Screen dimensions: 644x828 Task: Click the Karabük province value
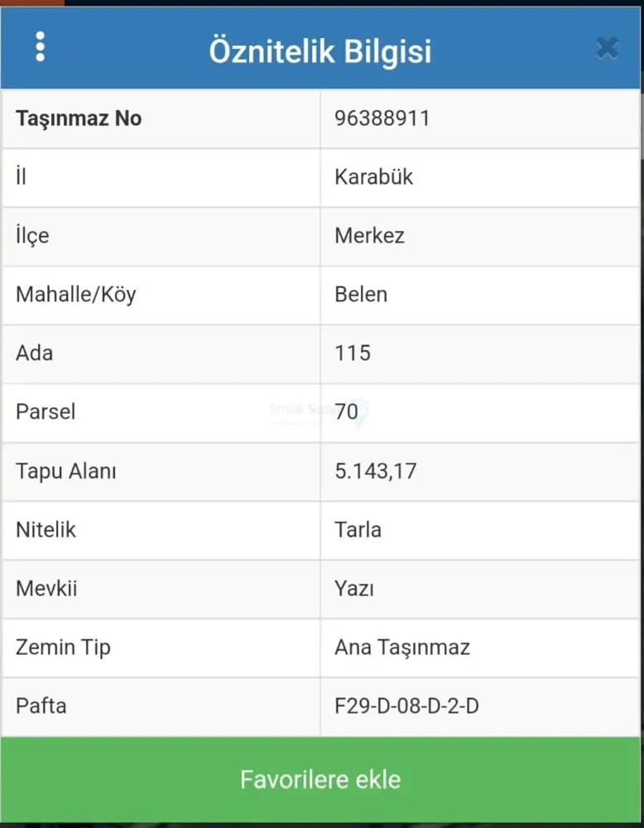373,177
